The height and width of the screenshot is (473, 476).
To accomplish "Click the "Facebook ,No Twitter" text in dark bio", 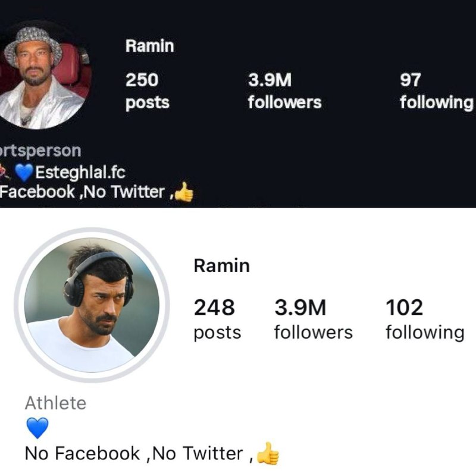I will pos(82,192).
